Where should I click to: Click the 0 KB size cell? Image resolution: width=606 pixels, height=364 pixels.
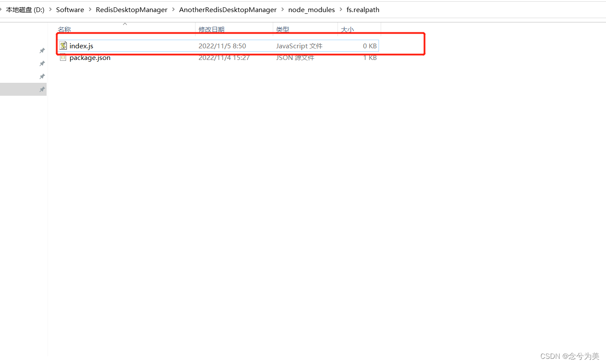[x=370, y=46]
